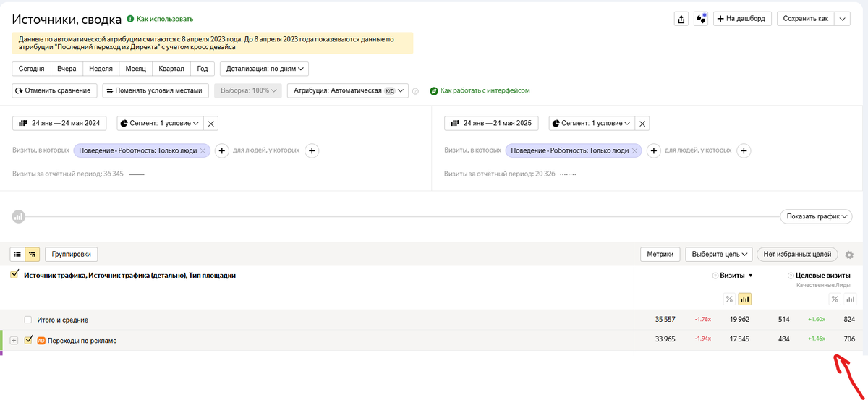This screenshot has width=868, height=400.
Task: Click the export report icon
Action: point(681,19)
